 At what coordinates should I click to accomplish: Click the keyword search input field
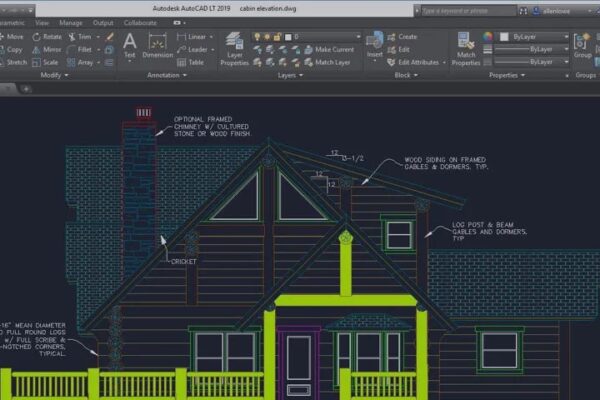pos(469,11)
